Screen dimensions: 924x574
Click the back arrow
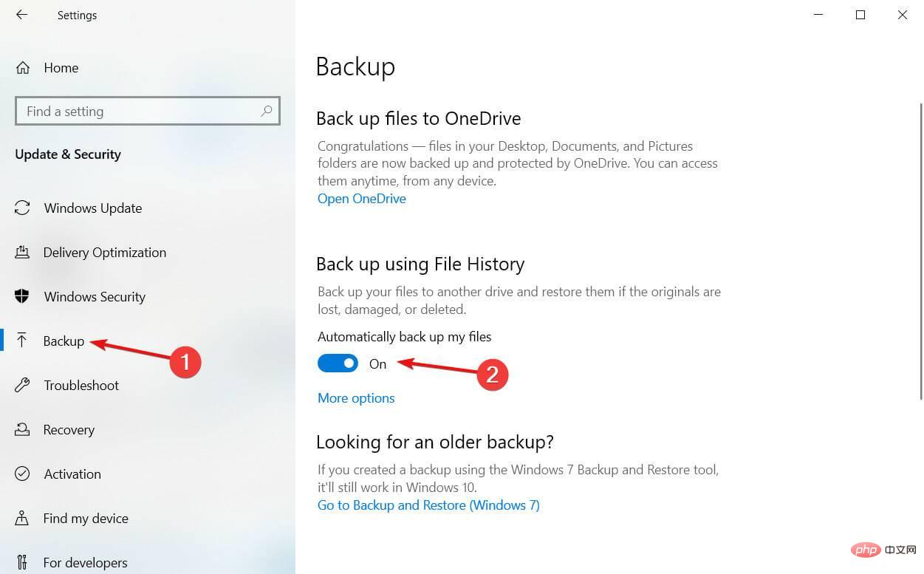tap(21, 15)
